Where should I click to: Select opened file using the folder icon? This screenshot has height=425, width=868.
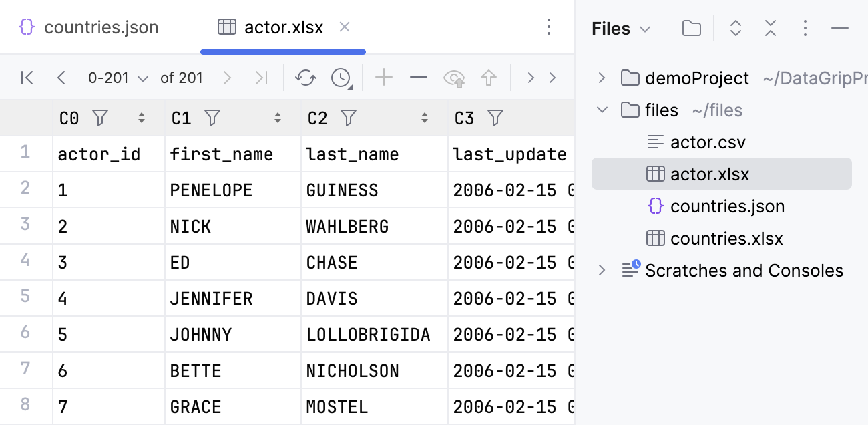pyautogui.click(x=691, y=28)
